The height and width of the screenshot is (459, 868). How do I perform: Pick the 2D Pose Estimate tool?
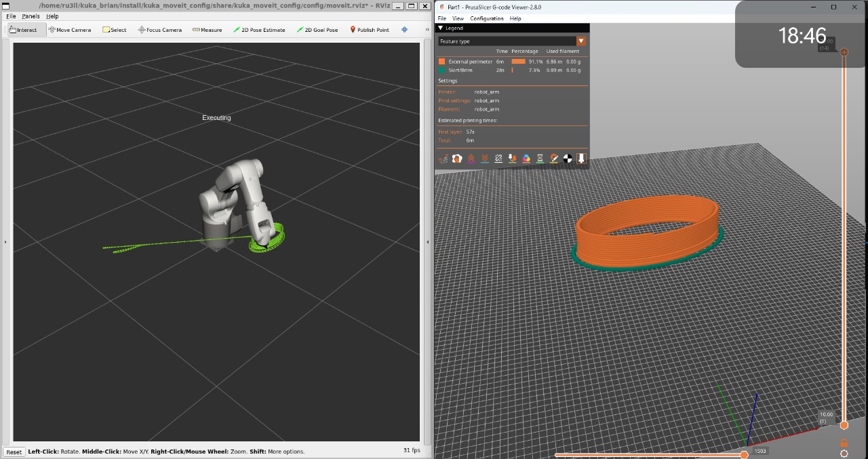(x=259, y=30)
